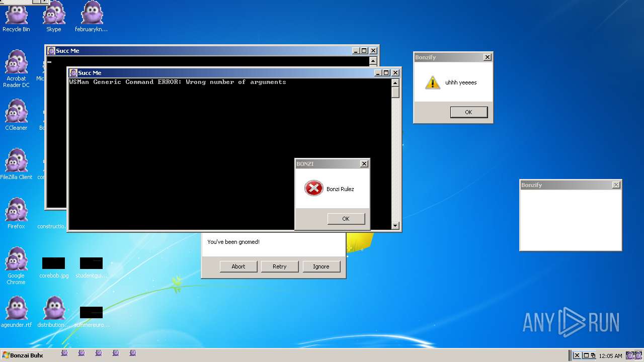
Task: Click Abort in the gnomed dialog
Action: pyautogui.click(x=238, y=266)
